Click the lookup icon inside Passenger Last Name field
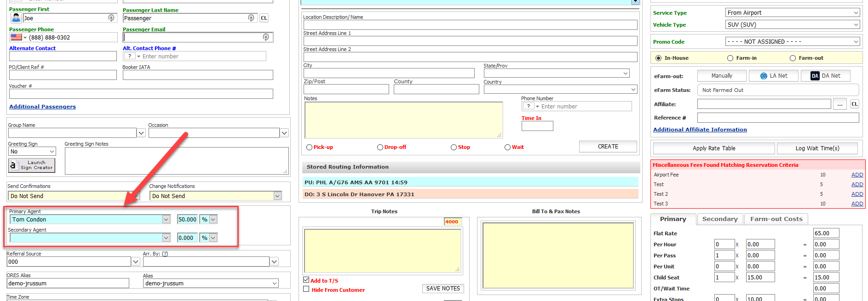 click(x=251, y=18)
